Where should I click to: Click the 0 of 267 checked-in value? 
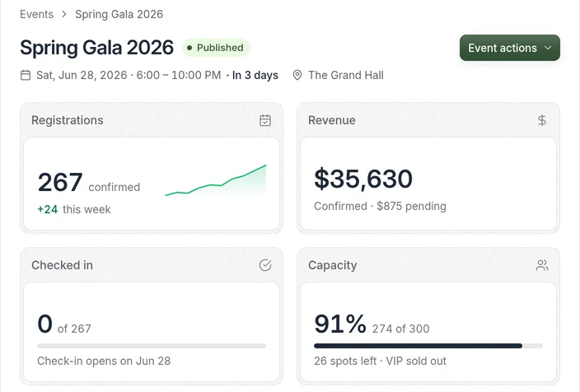click(64, 324)
